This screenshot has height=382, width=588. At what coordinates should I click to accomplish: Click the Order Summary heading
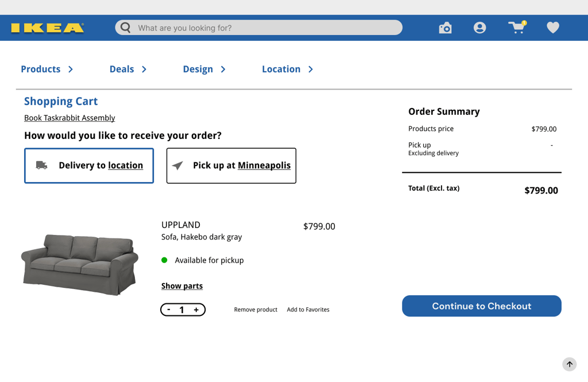pyautogui.click(x=444, y=111)
